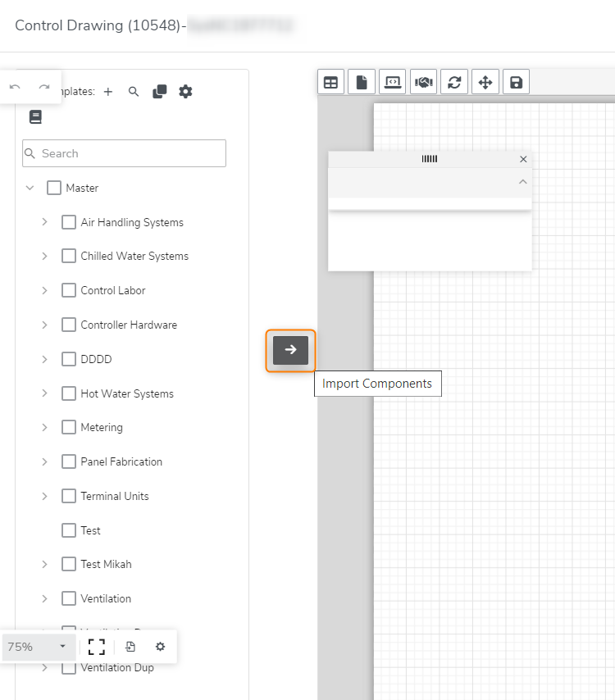Click the save floppy disk icon
The image size is (615, 700).
[x=517, y=82]
